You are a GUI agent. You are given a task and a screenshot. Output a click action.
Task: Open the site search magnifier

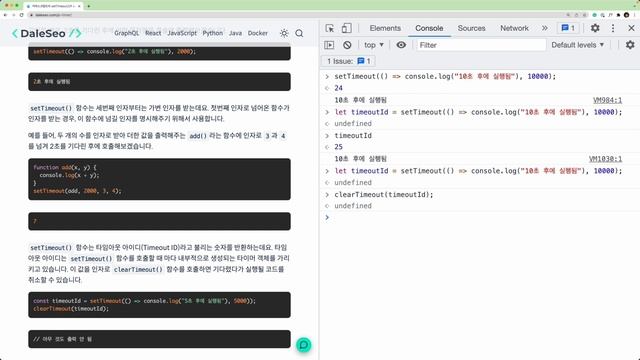[x=299, y=33]
